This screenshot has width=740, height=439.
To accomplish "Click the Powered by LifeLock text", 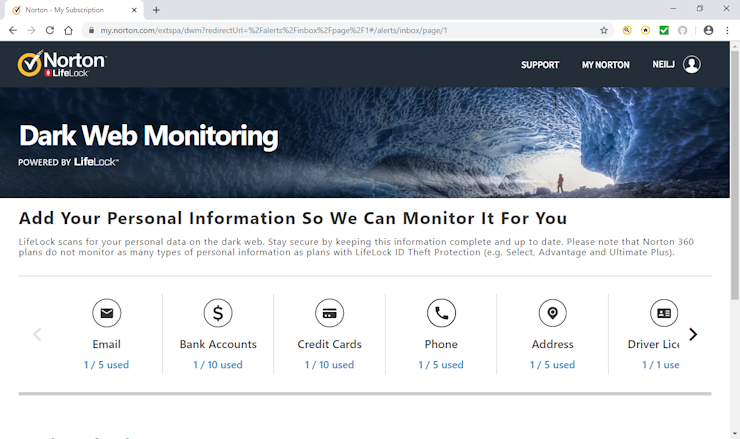I will pyautogui.click(x=68, y=162).
